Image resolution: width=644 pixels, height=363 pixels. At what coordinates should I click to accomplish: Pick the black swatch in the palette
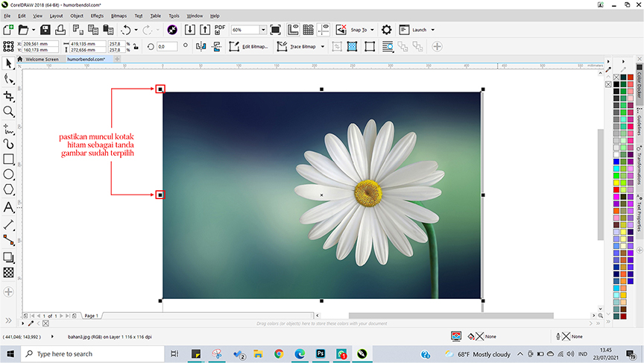[x=616, y=84]
